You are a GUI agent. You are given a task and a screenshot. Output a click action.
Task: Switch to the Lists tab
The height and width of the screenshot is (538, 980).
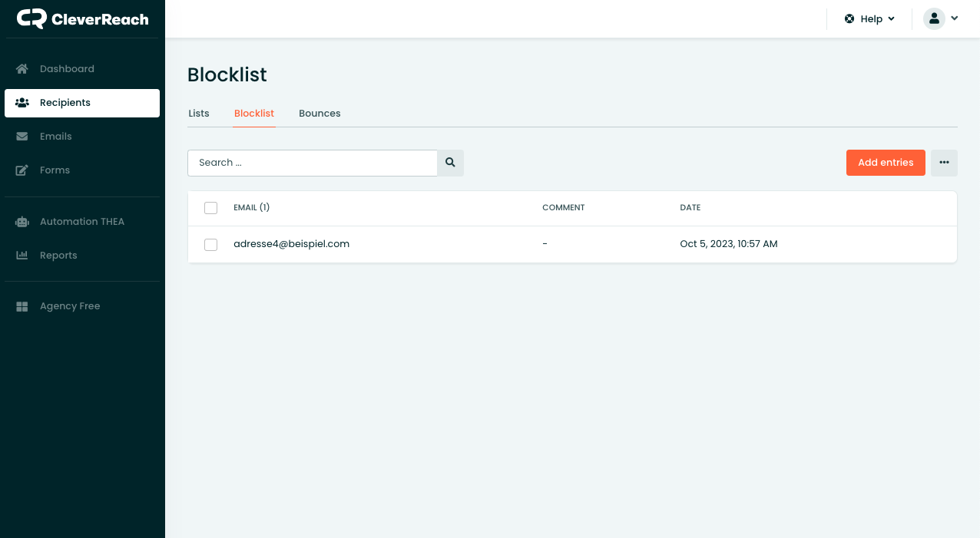[x=199, y=114]
